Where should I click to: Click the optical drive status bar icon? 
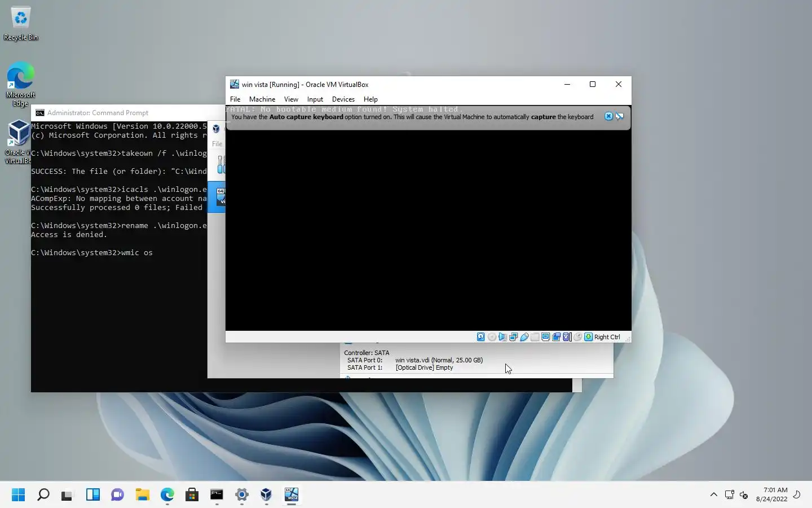[x=492, y=337]
